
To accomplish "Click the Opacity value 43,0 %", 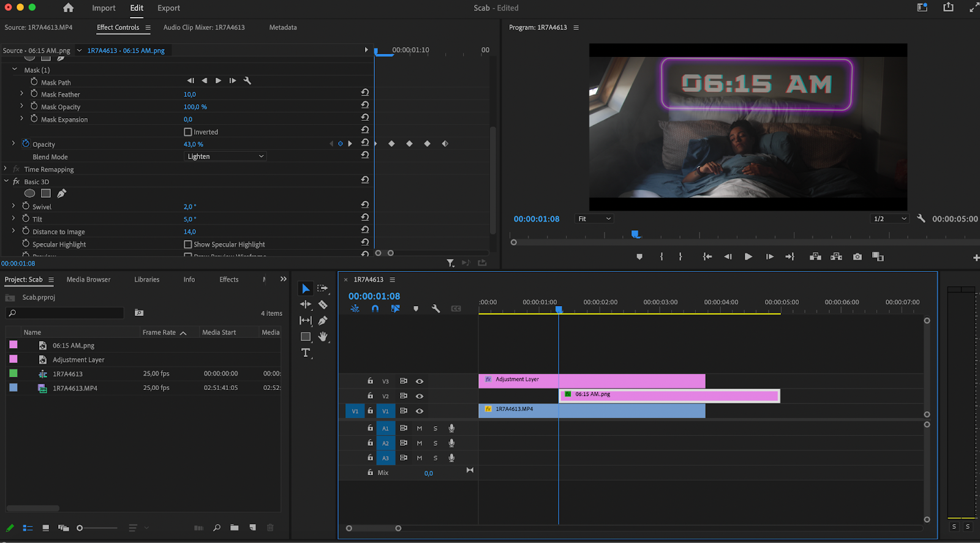I will pyautogui.click(x=194, y=144).
